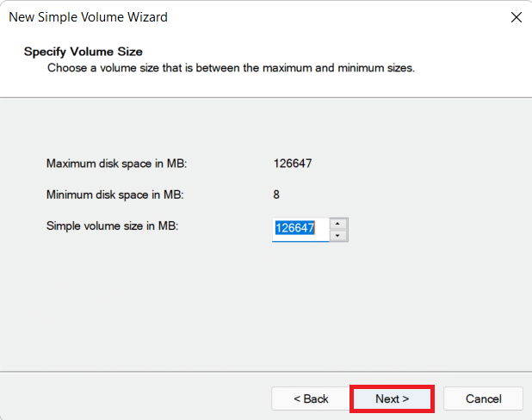This screenshot has height=420, width=532.
Task: Click the Specify Volume Size heading
Action: [84, 51]
